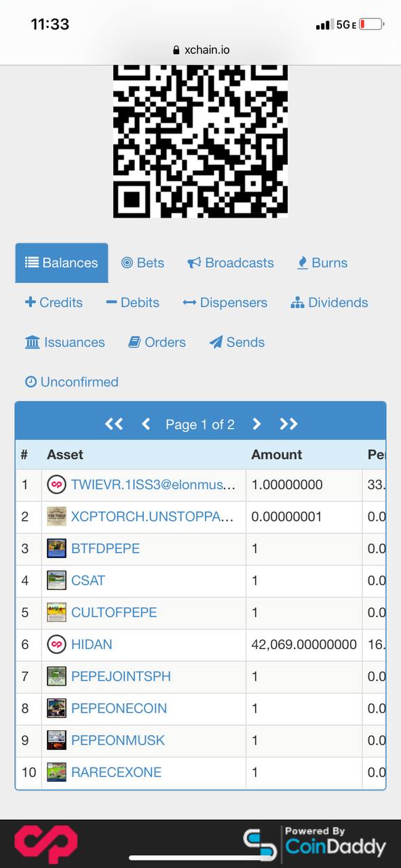401x868 pixels.
Task: Open the HIDAN asset link
Action: click(x=92, y=644)
